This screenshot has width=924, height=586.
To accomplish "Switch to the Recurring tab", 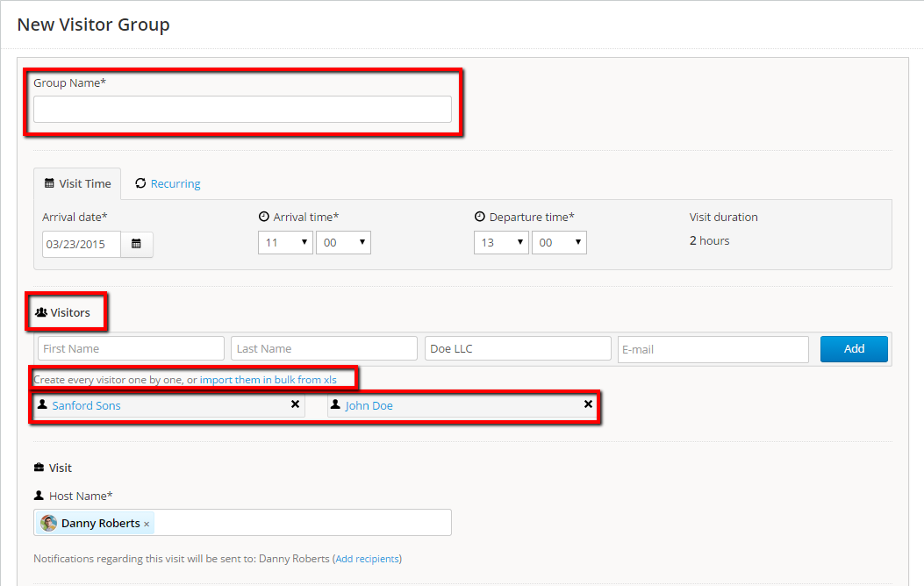I will point(175,183).
